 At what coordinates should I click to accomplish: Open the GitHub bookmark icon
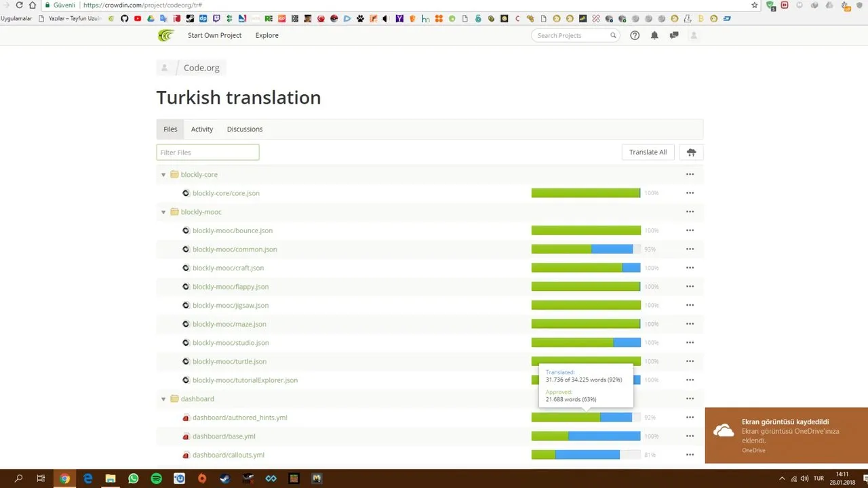[124, 18]
